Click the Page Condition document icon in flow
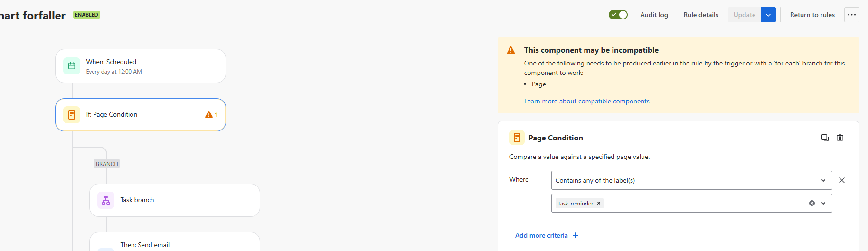 click(x=72, y=115)
